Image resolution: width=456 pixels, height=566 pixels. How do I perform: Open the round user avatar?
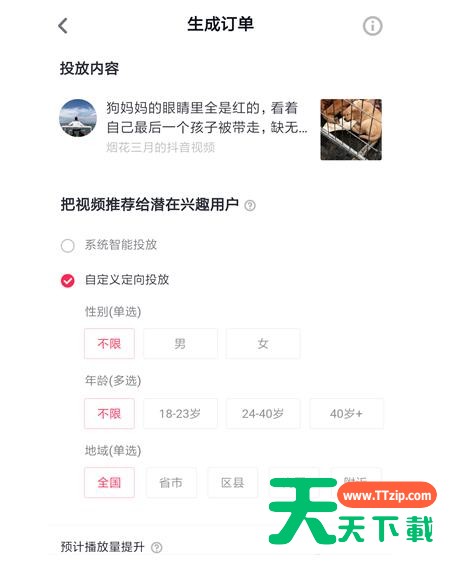coord(78,118)
